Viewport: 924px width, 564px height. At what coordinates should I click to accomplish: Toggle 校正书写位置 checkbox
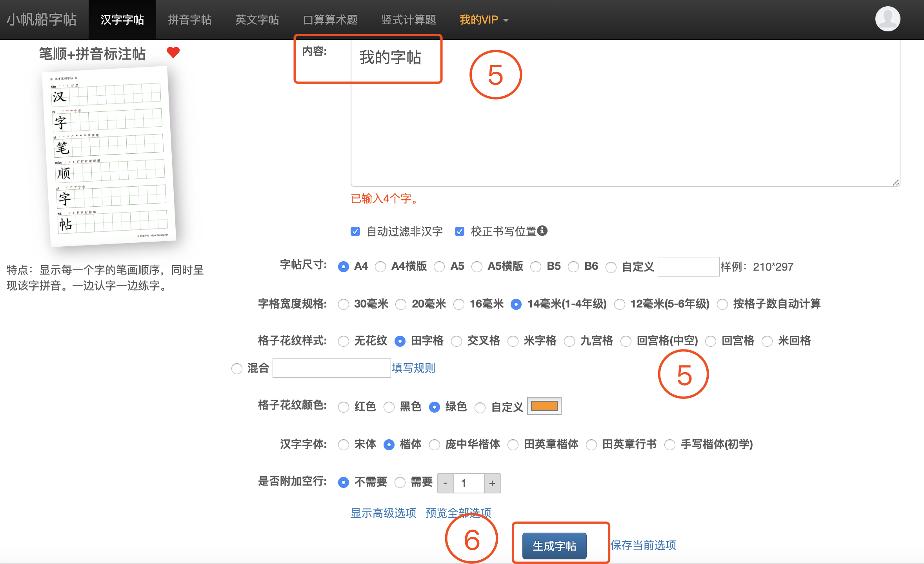point(460,231)
